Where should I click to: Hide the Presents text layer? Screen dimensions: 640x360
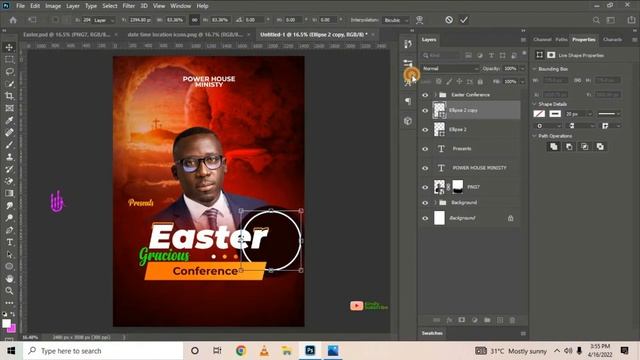coord(425,149)
